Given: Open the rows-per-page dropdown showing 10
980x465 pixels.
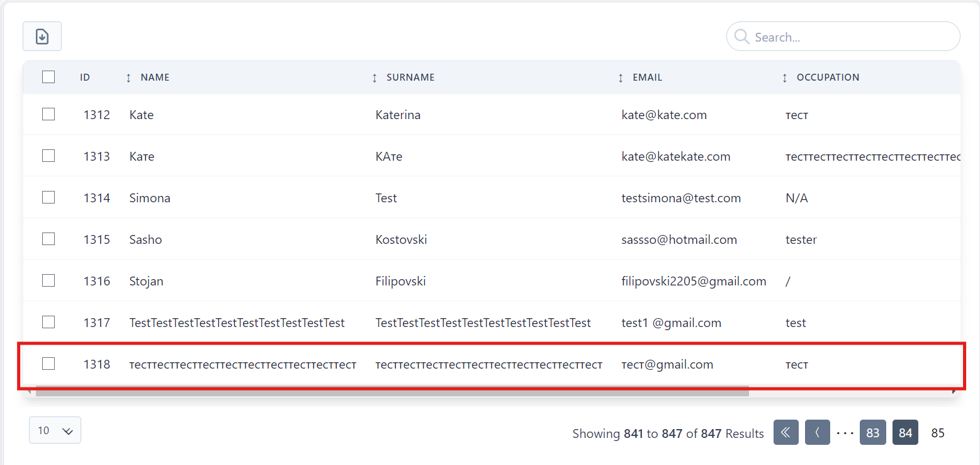Looking at the screenshot, I should coord(55,430).
